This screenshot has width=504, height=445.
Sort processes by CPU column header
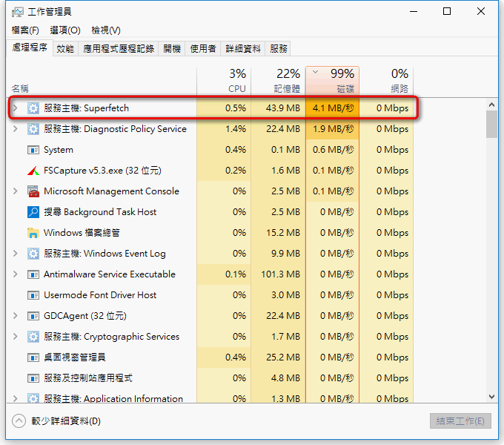[x=224, y=81]
